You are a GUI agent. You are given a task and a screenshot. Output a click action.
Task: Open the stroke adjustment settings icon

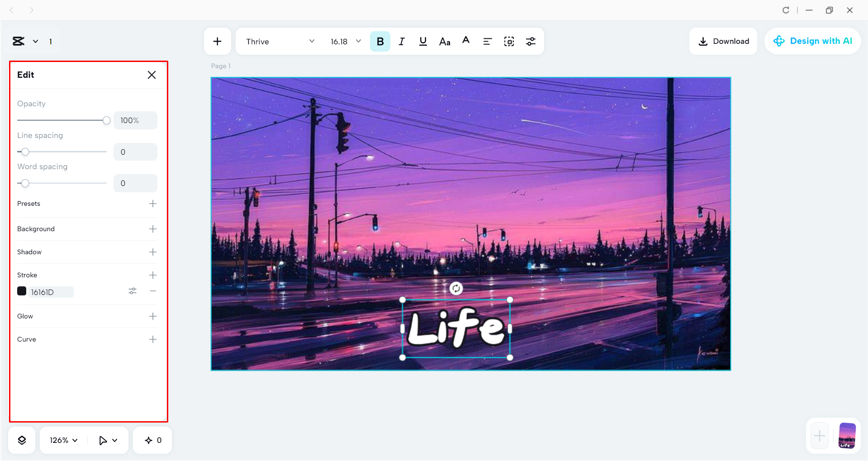coord(133,291)
